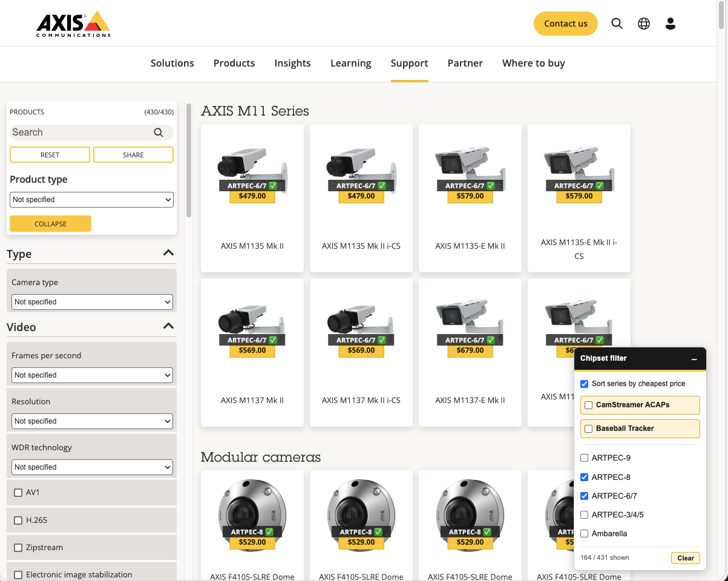This screenshot has height=581, width=728.
Task: Click the COLLAPSE button
Action: [50, 224]
